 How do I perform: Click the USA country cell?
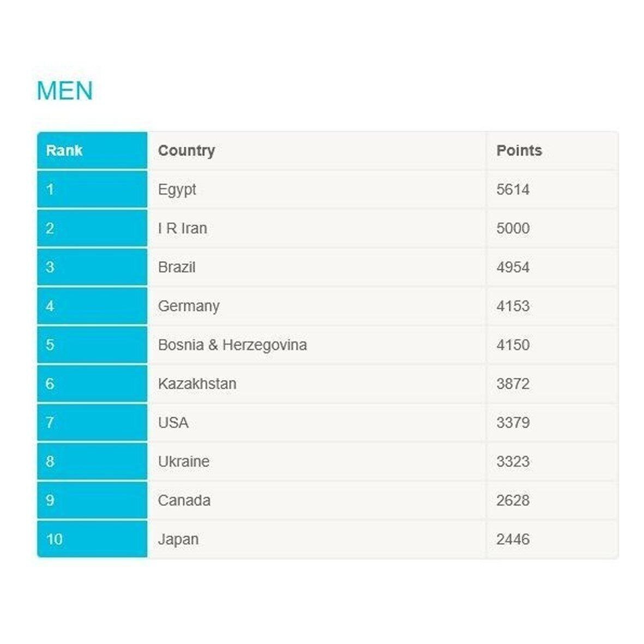(173, 423)
